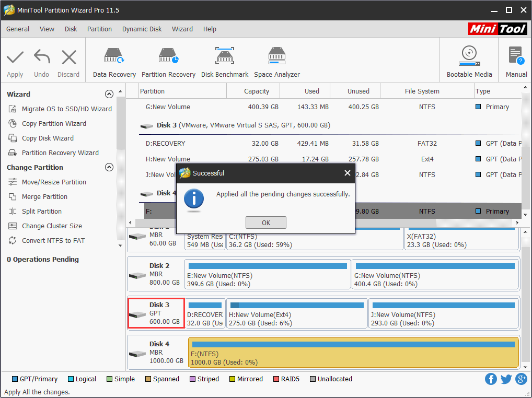
Task: Select H:New Volume(Ext4) block on Disk 3
Action: coord(297,313)
